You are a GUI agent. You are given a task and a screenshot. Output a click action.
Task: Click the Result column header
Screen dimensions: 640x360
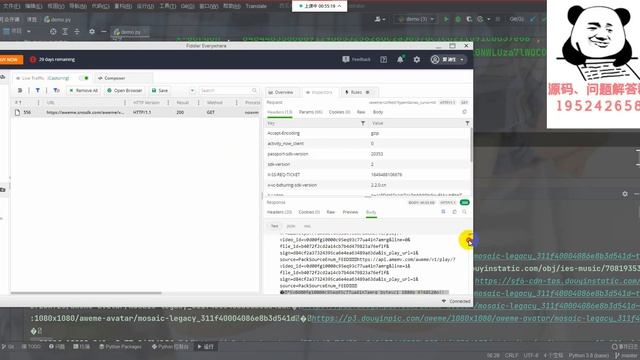pyautogui.click(x=182, y=102)
